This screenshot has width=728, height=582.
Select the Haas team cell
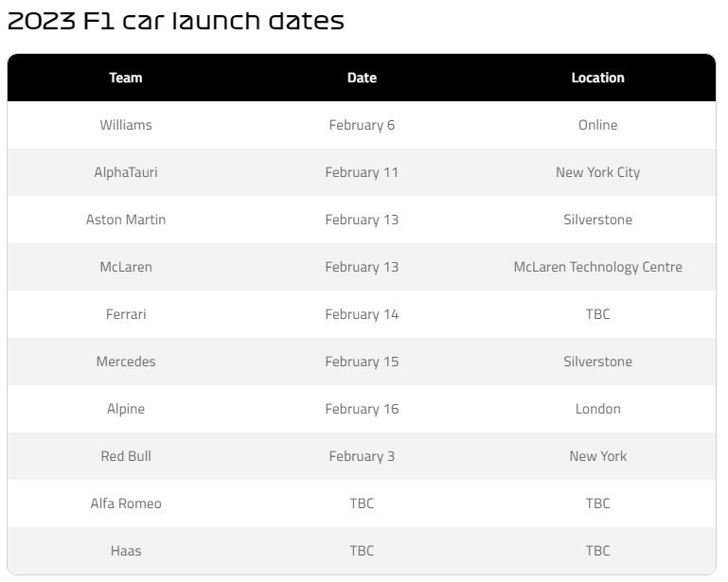[126, 551]
